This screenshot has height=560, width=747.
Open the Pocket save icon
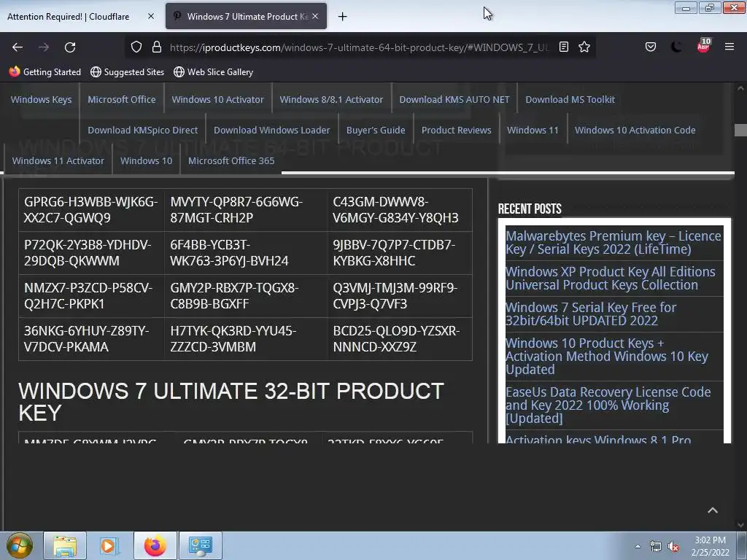pyautogui.click(x=650, y=47)
